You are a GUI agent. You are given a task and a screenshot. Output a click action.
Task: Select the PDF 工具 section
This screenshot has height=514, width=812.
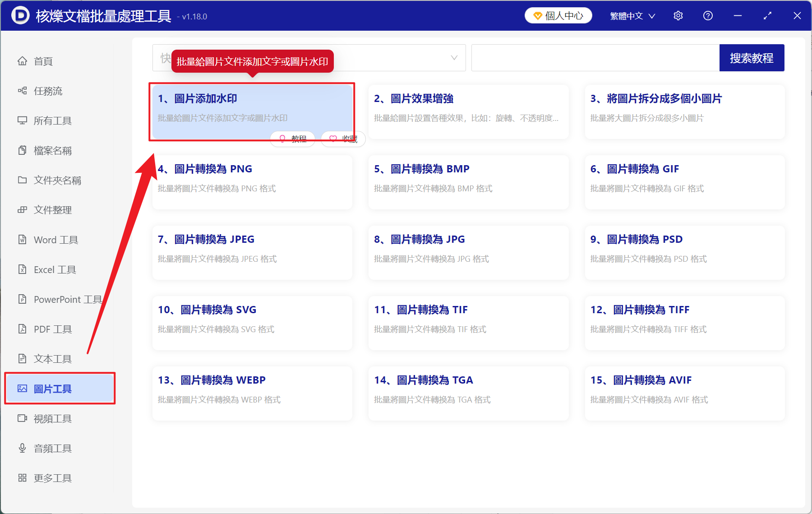[52, 329]
